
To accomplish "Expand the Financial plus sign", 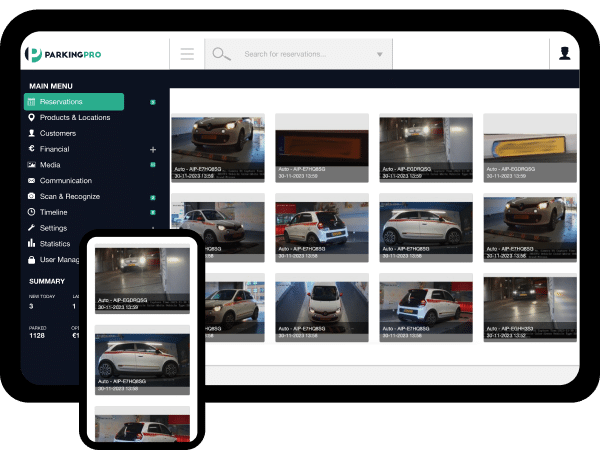I will point(153,149).
